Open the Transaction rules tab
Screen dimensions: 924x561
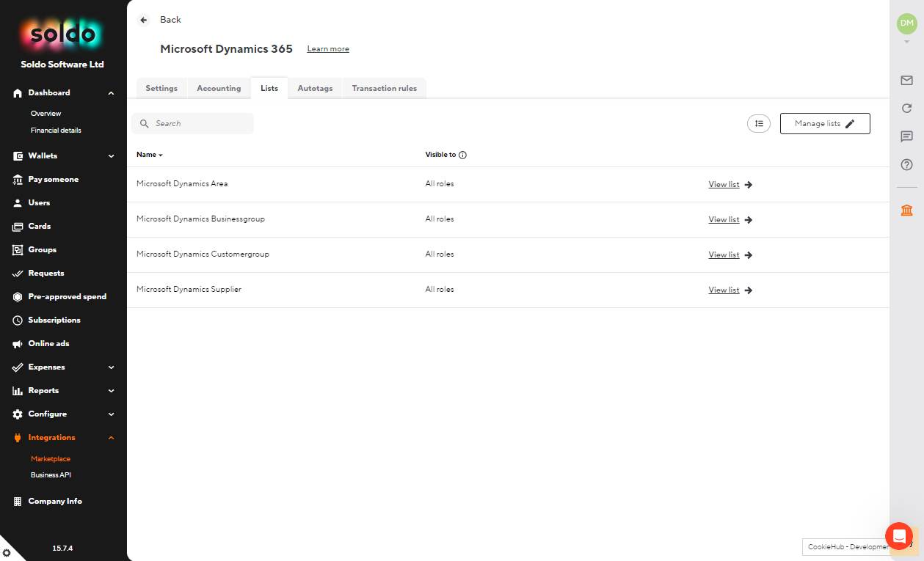pyautogui.click(x=385, y=88)
